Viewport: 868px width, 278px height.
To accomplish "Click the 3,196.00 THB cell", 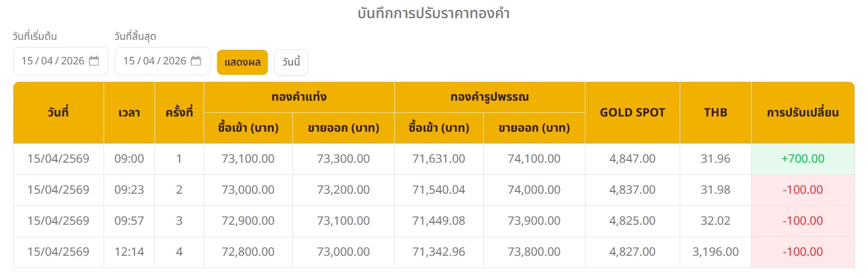I will (x=715, y=252).
